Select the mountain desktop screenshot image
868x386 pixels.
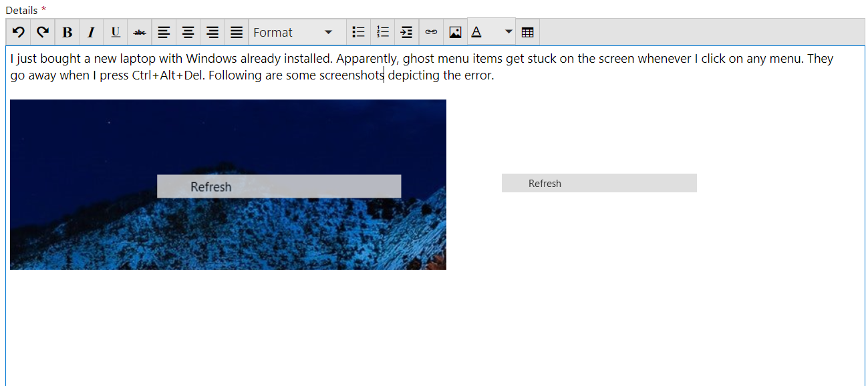[x=228, y=184]
